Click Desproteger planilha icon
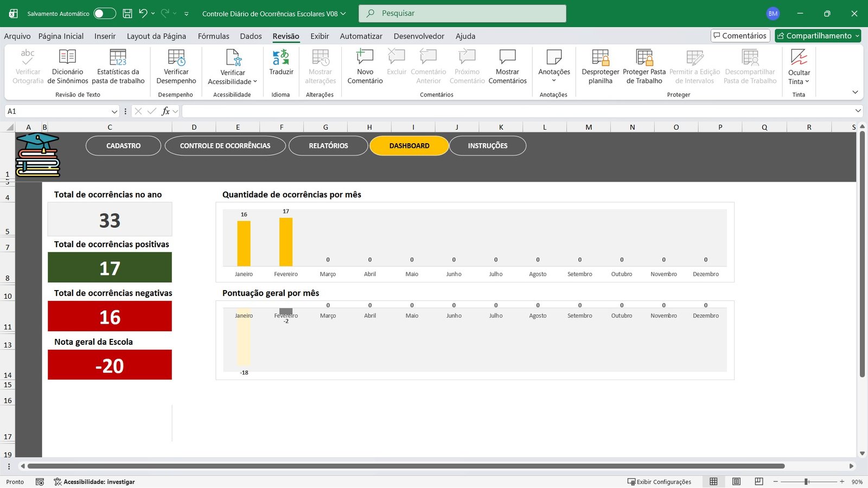The image size is (868, 488). point(600,66)
